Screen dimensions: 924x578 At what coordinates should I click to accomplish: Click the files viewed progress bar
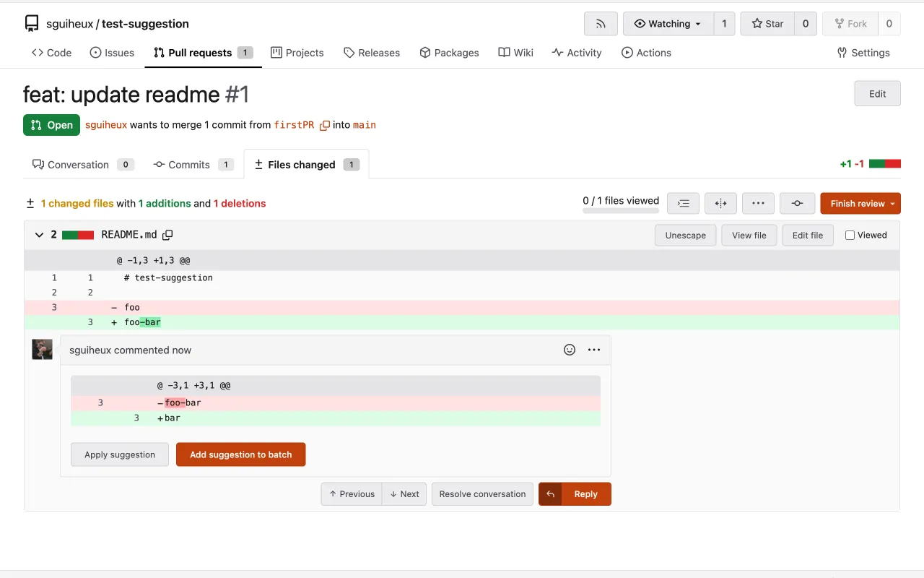point(621,212)
